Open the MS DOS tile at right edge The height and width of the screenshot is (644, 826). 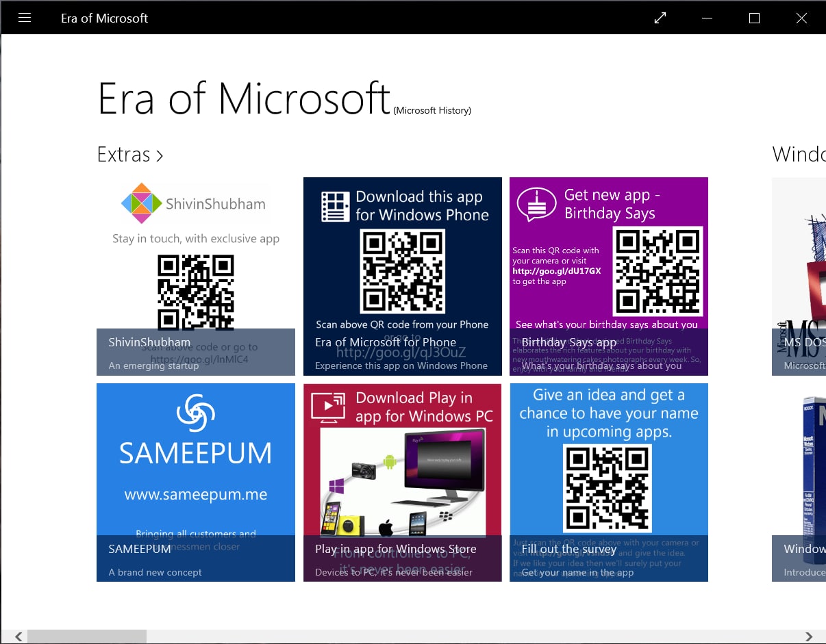point(799,276)
